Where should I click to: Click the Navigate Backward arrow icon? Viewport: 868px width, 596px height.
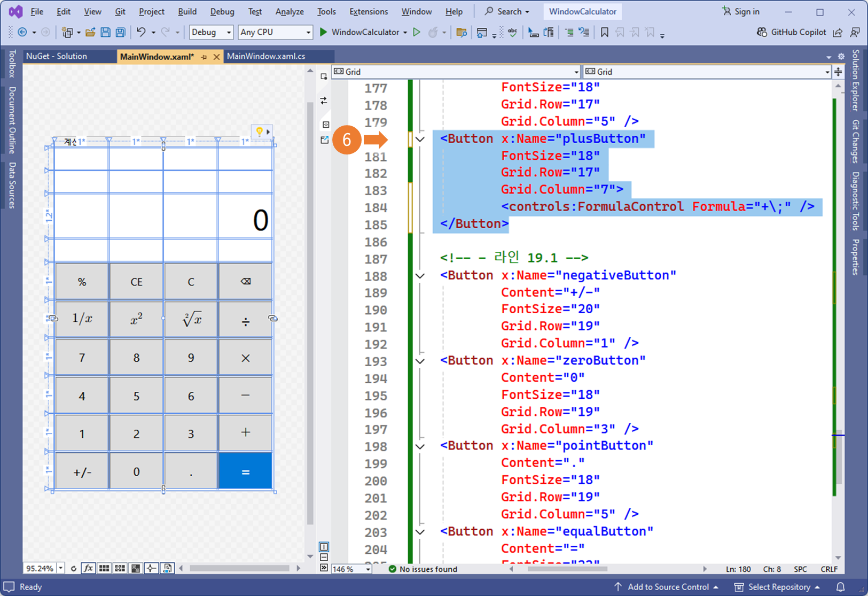pos(22,33)
